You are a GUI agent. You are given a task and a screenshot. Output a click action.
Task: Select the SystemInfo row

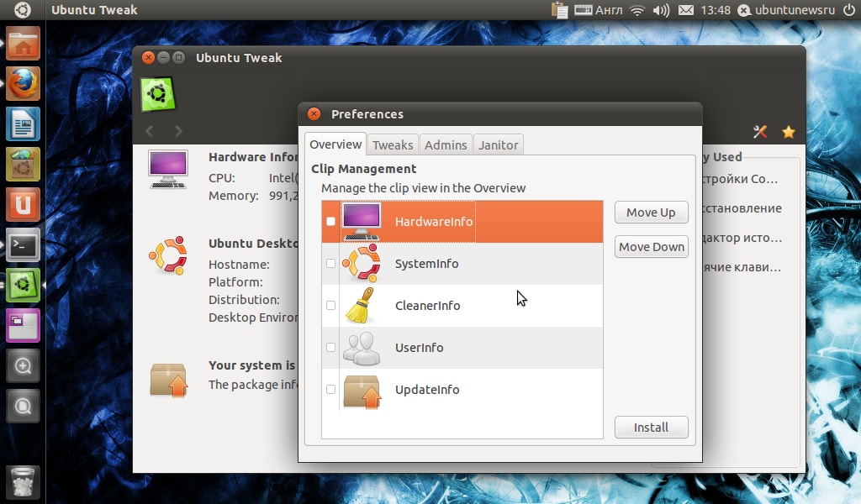(462, 263)
